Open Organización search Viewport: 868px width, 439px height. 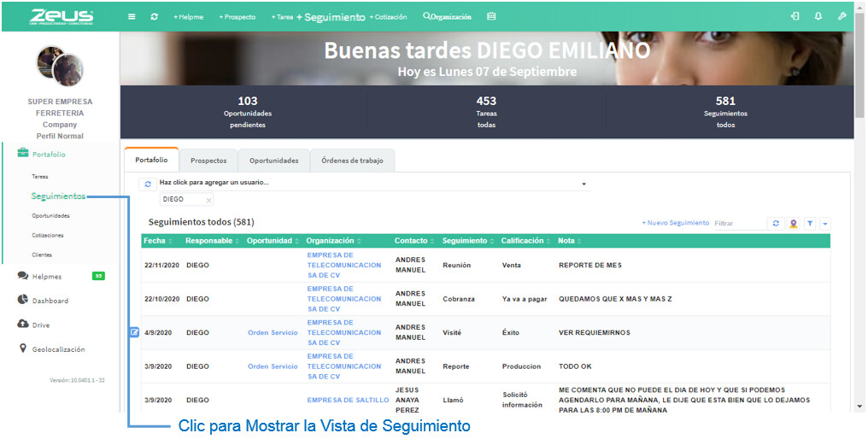(448, 16)
